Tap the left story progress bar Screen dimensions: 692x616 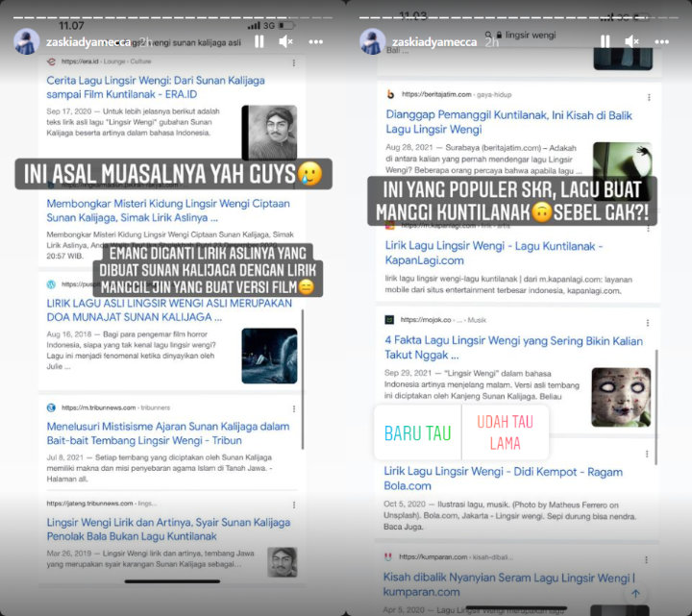[173, 17]
